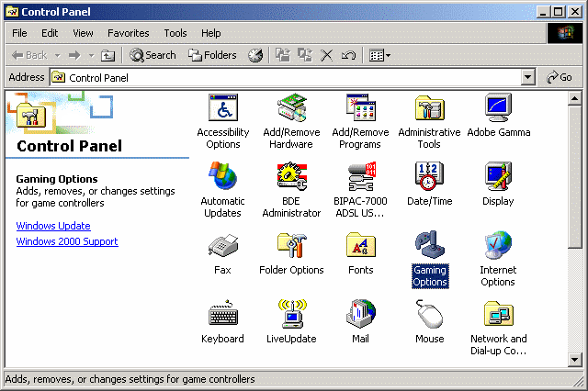
Task: Toggle the Folders pane button
Action: pos(212,55)
